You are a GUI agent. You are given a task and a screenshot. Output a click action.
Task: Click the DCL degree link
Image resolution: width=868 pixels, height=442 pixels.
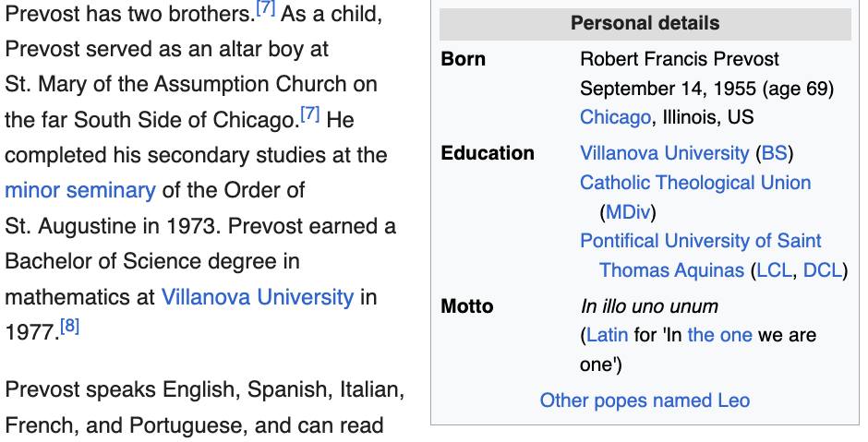822,270
